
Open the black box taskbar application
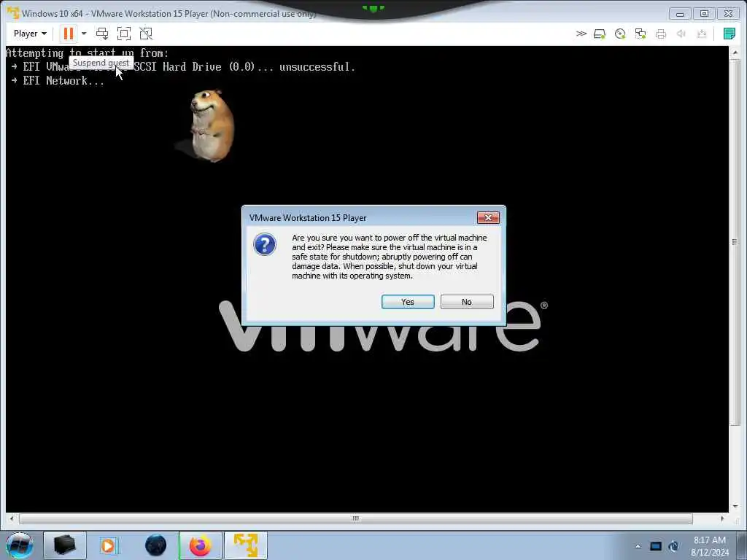[65, 545]
